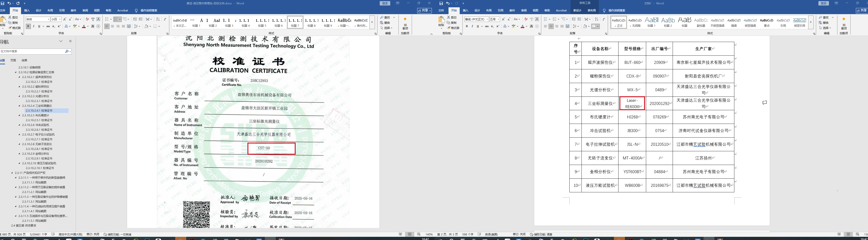Toggle underline in left window ribbon
The width and height of the screenshot is (868, 240).
click(39, 26)
